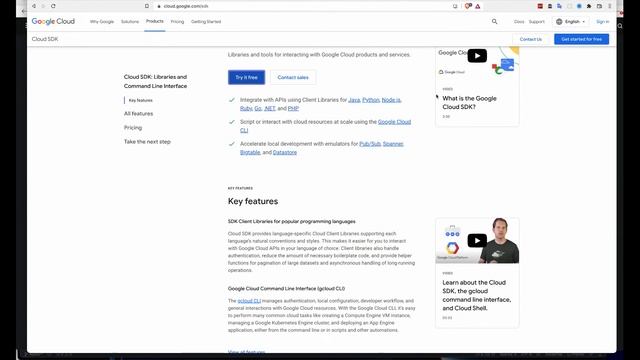Click the Key features heading
Viewport: 640px width, 360px height.
pyautogui.click(x=253, y=201)
